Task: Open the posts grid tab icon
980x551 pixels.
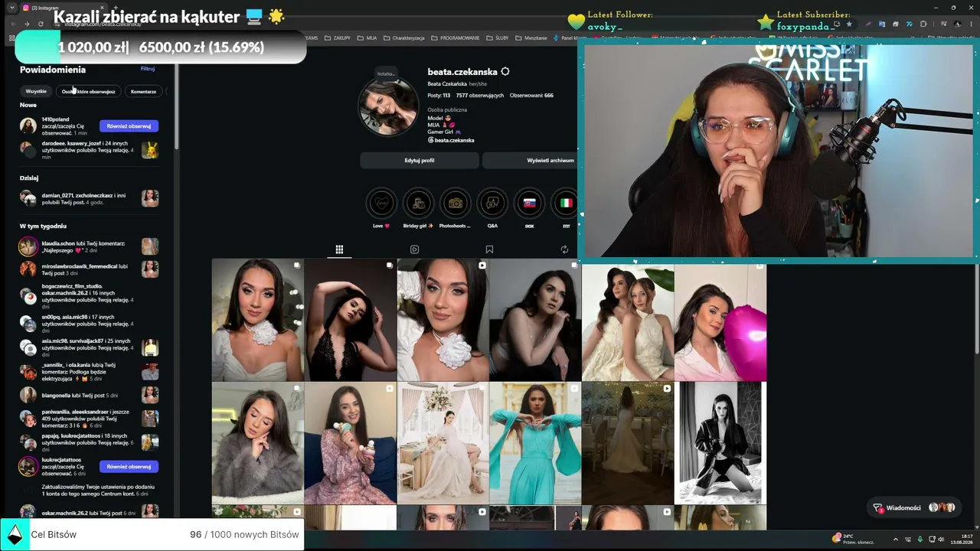Action: 339,249
